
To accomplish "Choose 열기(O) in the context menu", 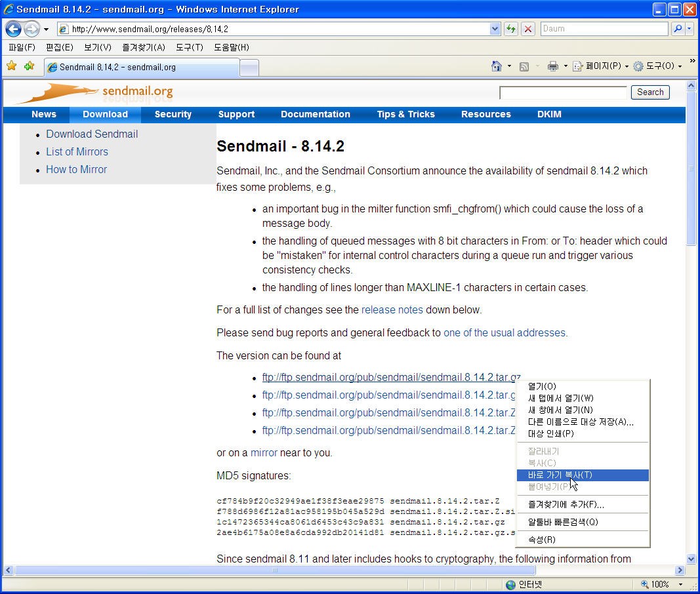I will click(x=583, y=386).
